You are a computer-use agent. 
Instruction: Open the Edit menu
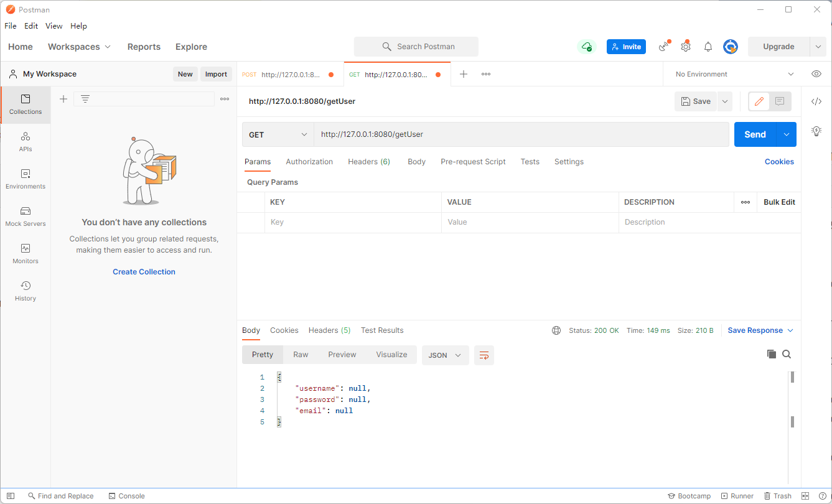tap(31, 26)
